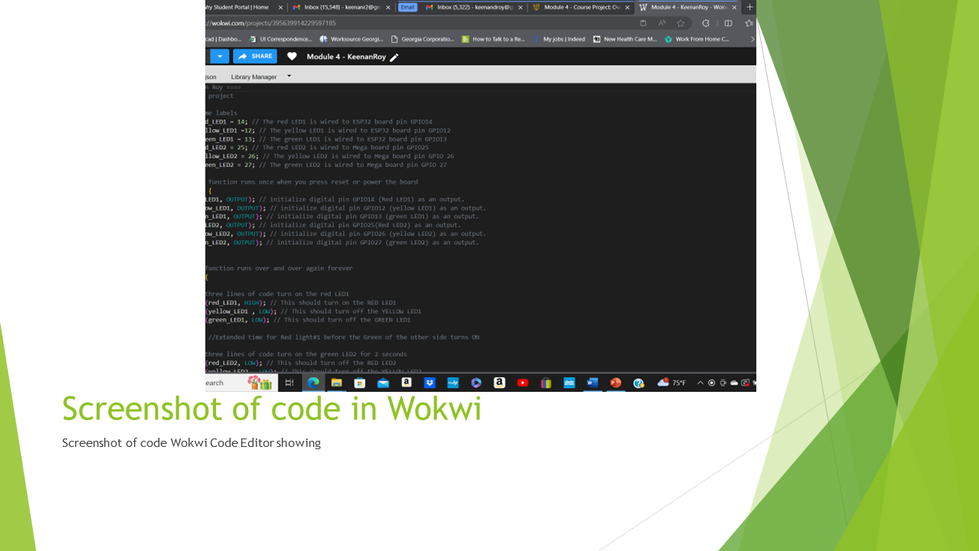Open My jobs | Indeed bookmark
The width and height of the screenshot is (979, 551).
click(x=559, y=39)
